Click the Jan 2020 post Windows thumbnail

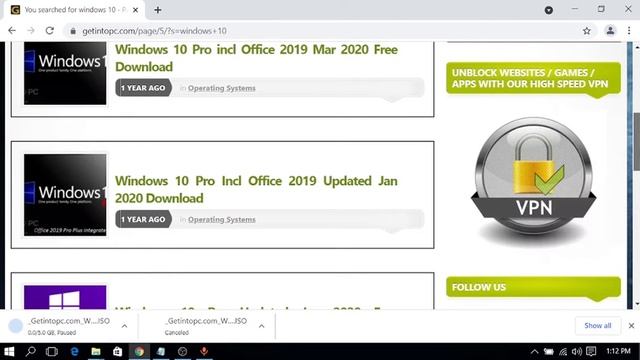click(x=65, y=195)
